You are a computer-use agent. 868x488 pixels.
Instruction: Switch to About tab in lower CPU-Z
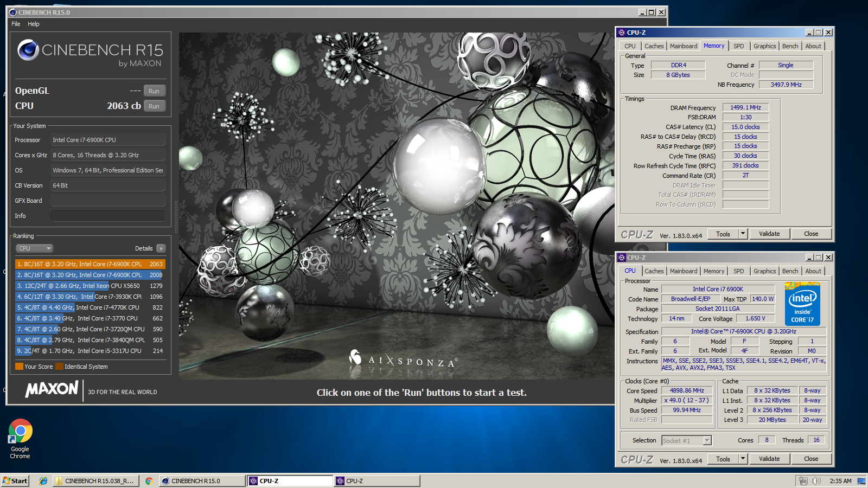tap(813, 271)
